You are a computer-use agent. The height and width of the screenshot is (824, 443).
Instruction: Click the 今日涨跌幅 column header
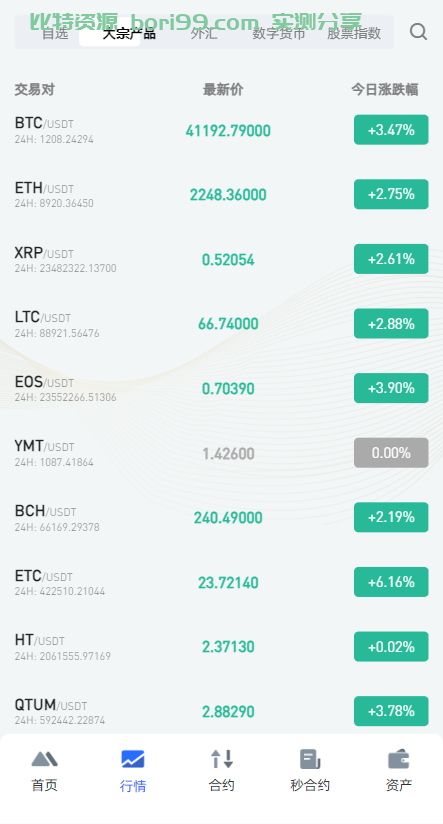(385, 89)
